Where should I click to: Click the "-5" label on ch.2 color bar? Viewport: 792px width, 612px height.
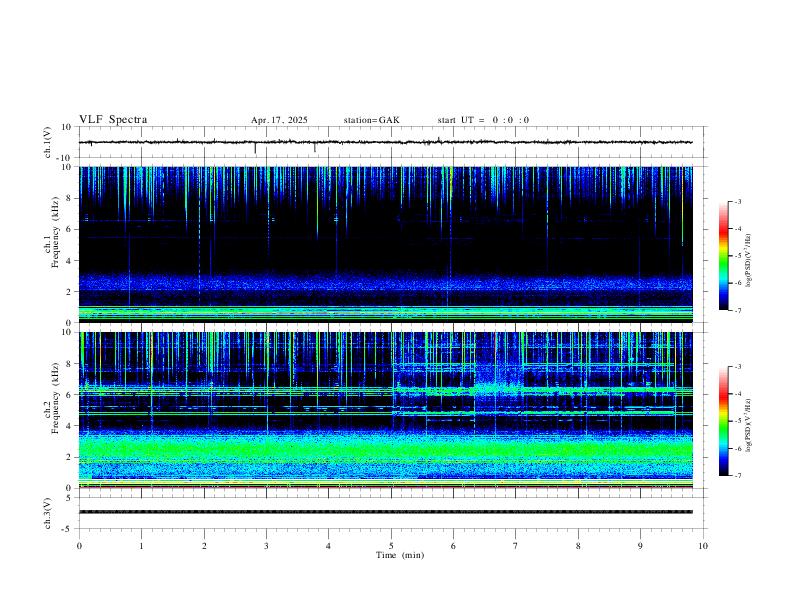(737, 421)
